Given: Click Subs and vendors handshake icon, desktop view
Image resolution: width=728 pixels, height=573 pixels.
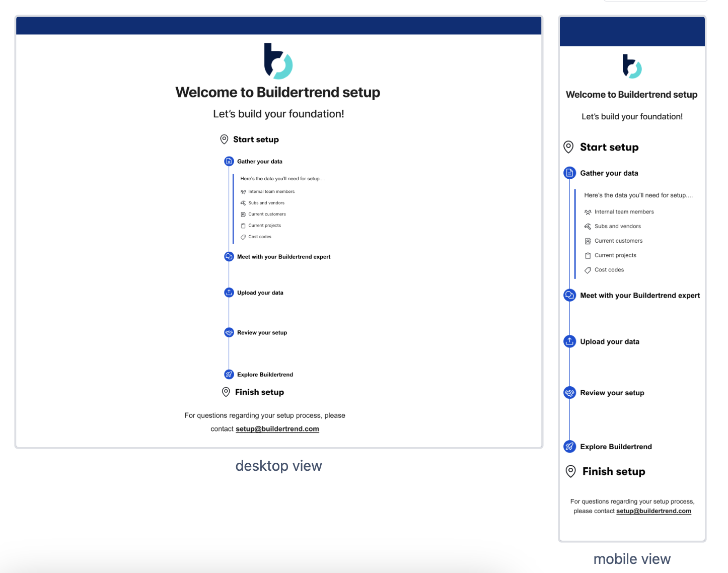Looking at the screenshot, I should point(243,203).
